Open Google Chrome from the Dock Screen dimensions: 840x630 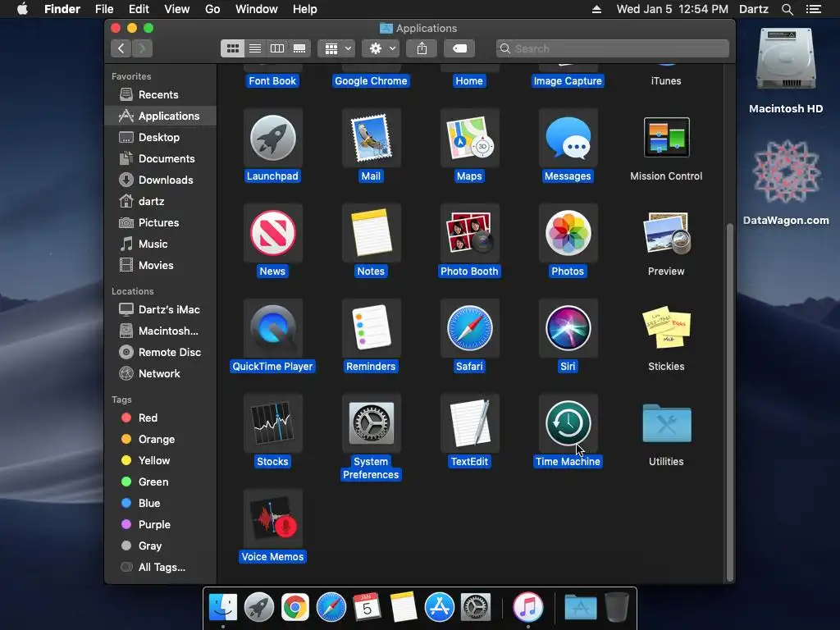(x=295, y=607)
